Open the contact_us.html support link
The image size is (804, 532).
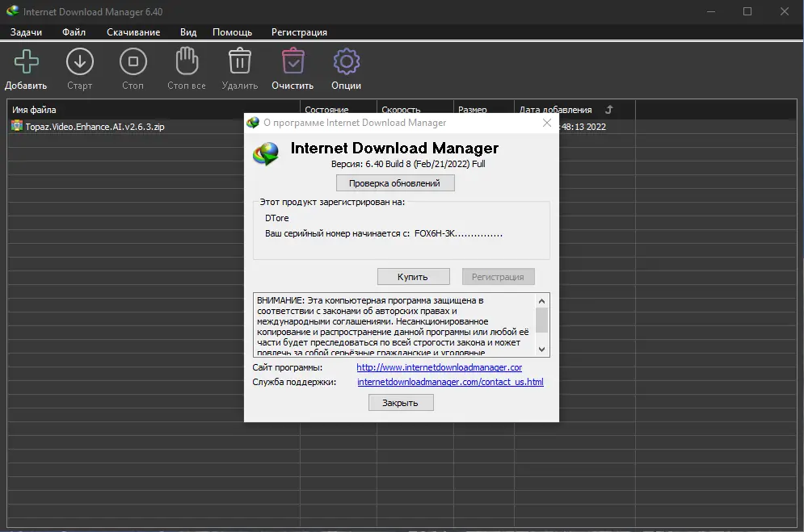pyautogui.click(x=450, y=382)
